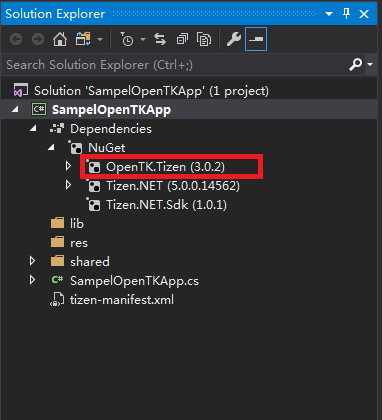Open Solution Explorer window position dropdown
The height and width of the screenshot is (420, 382).
[329, 14]
